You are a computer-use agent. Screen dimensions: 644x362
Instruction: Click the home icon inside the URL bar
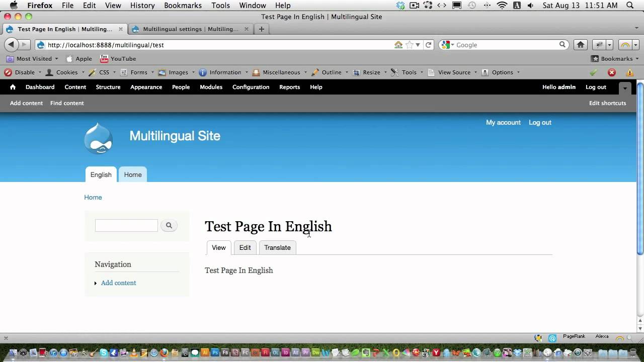(398, 45)
